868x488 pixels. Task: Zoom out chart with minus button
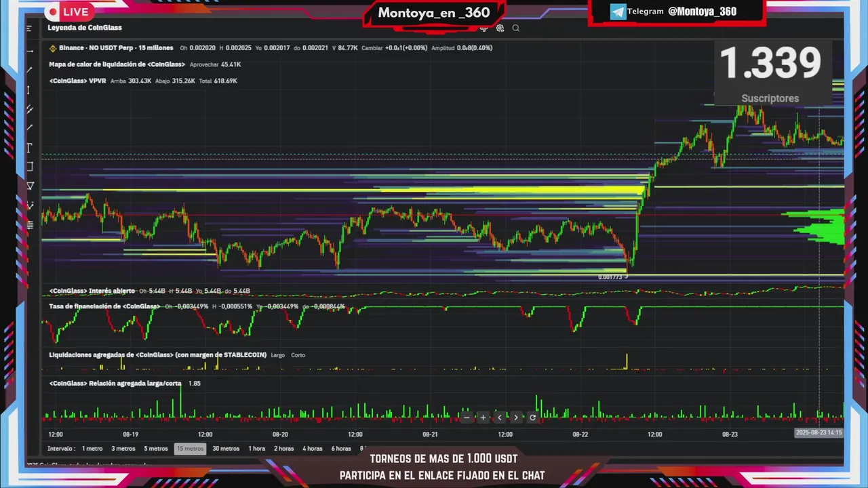pos(467,418)
